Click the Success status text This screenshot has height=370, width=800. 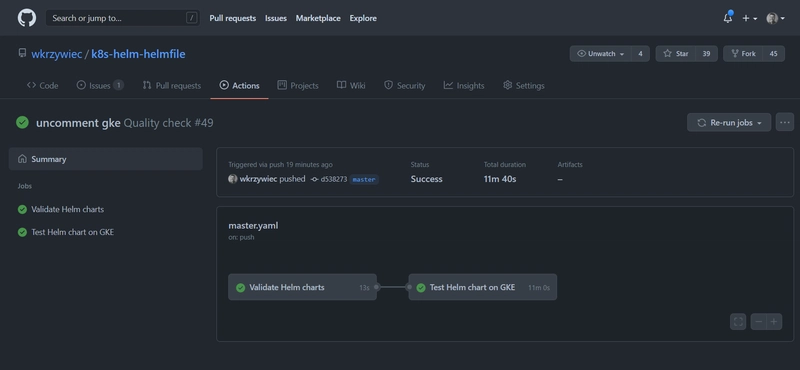click(427, 179)
